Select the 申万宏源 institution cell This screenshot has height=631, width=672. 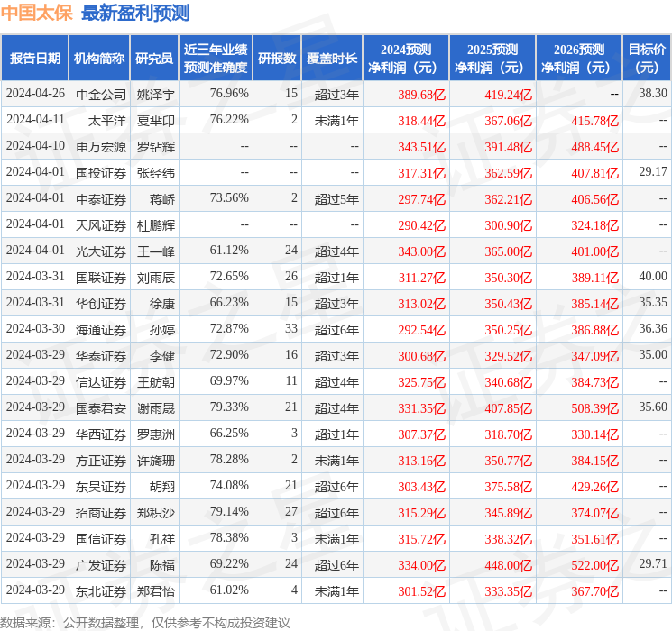101,147
